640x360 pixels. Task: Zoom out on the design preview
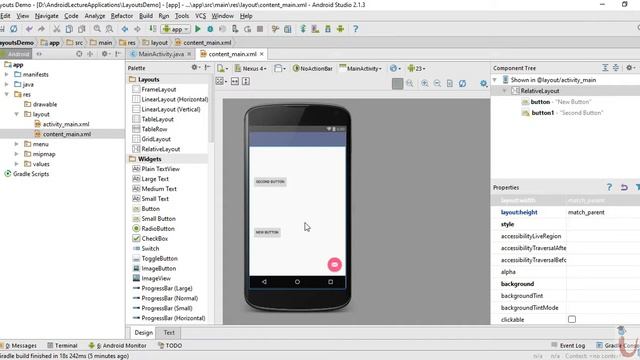point(437,83)
